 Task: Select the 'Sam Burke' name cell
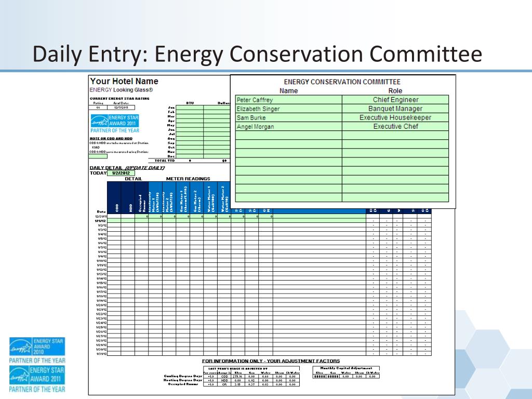289,117
